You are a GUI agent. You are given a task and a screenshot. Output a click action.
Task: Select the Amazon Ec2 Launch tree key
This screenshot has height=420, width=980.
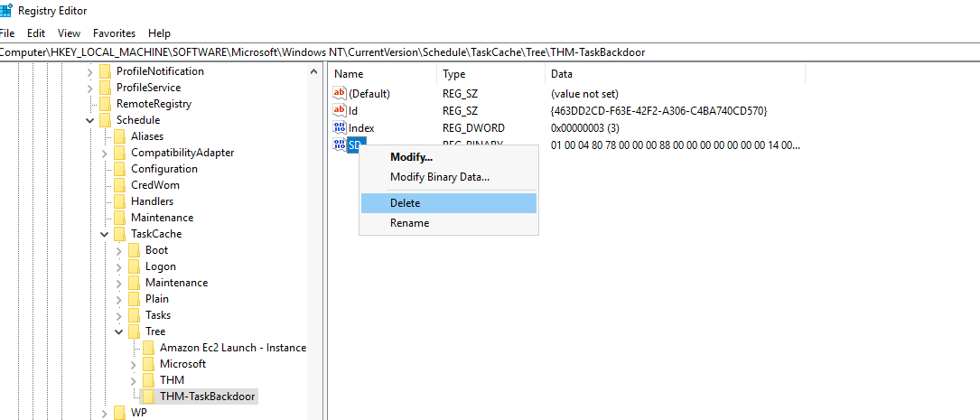(232, 348)
